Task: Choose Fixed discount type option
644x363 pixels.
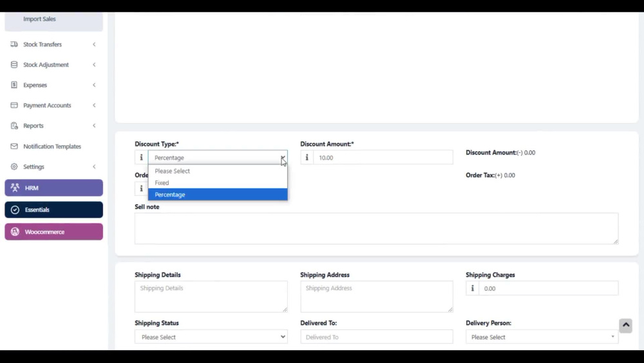Action: click(218, 182)
